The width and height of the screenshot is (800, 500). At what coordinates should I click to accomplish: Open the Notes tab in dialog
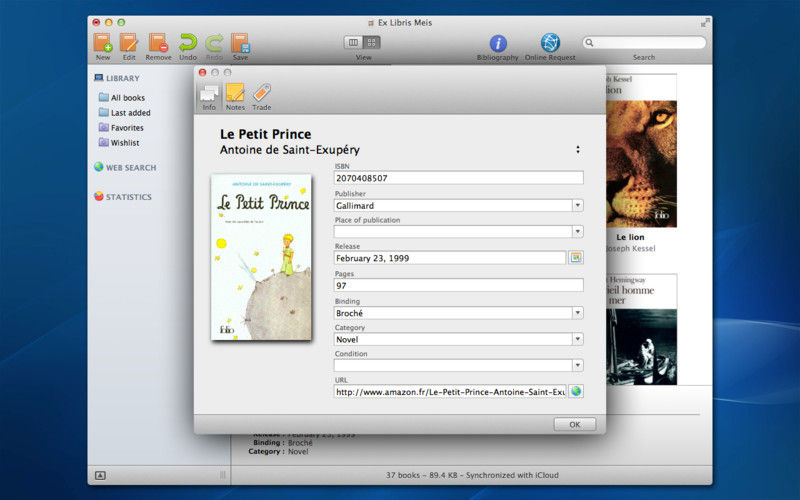pos(235,97)
